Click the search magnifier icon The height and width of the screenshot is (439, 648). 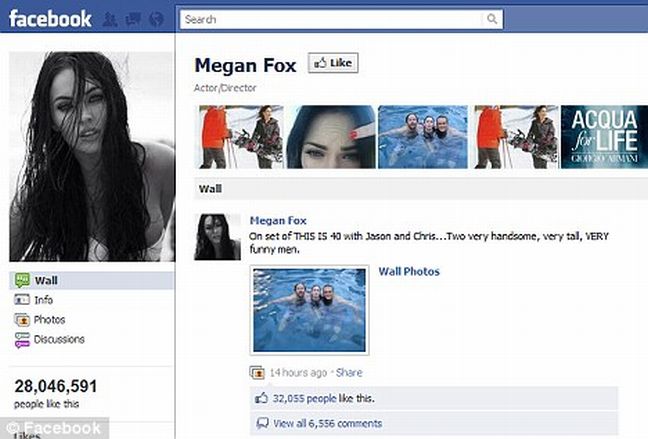point(491,19)
